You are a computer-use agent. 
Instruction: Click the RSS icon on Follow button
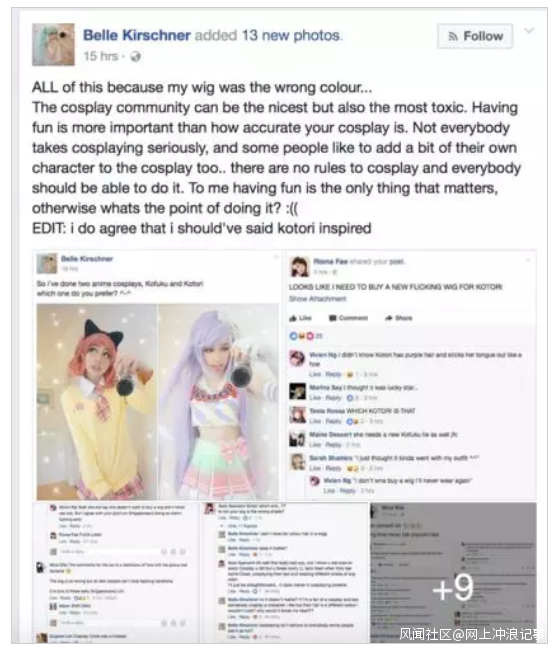(453, 37)
